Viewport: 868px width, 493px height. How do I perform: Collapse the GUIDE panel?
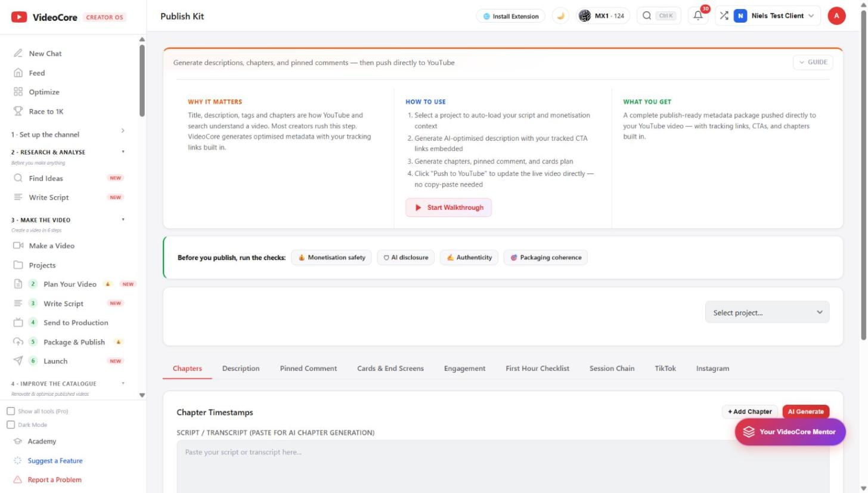tap(813, 62)
